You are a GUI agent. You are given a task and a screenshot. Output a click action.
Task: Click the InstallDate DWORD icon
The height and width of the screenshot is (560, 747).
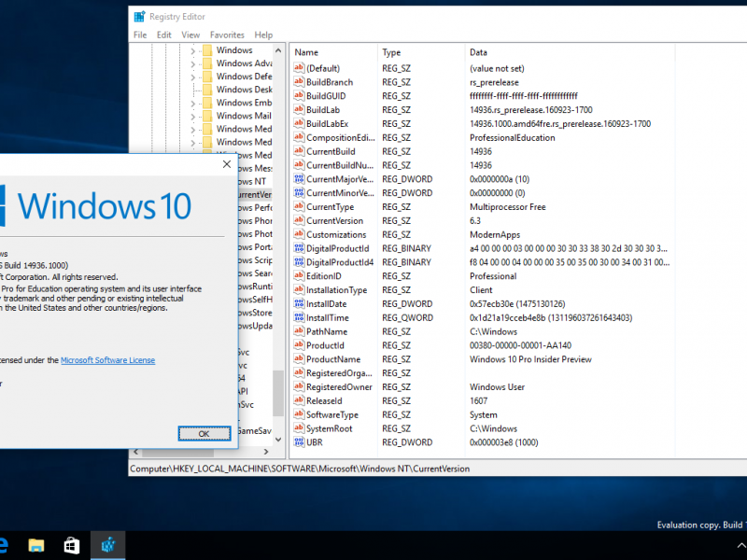(299, 304)
